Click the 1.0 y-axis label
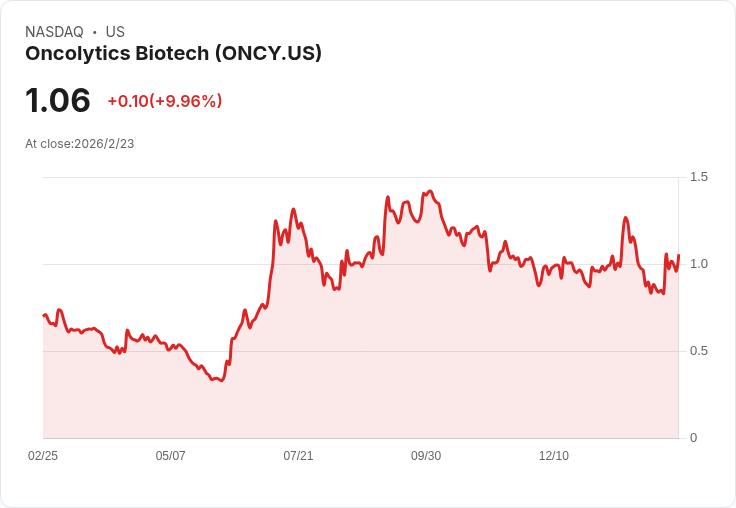This screenshot has width=736, height=508. (699, 264)
